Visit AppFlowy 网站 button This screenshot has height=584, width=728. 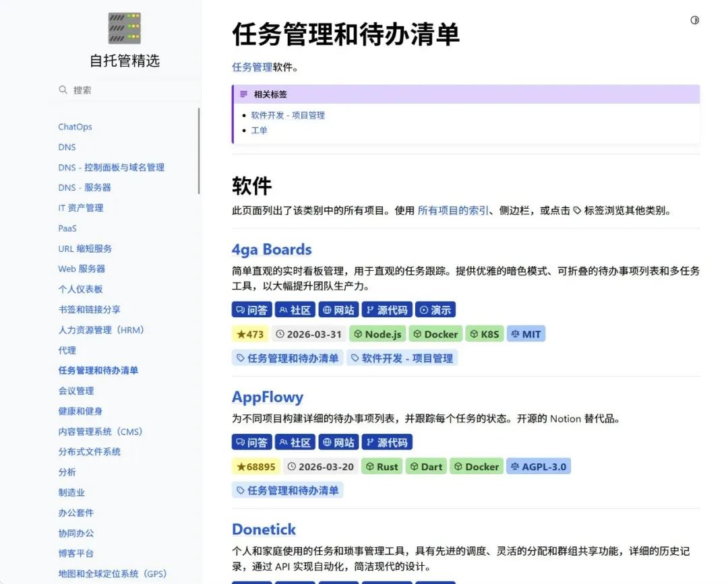click(x=338, y=443)
